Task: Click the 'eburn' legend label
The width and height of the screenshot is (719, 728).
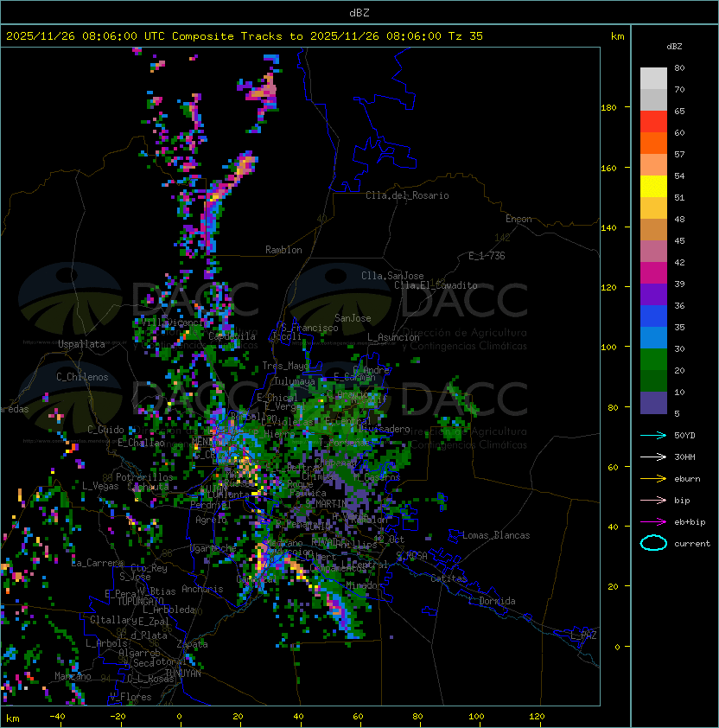Action: point(687,479)
